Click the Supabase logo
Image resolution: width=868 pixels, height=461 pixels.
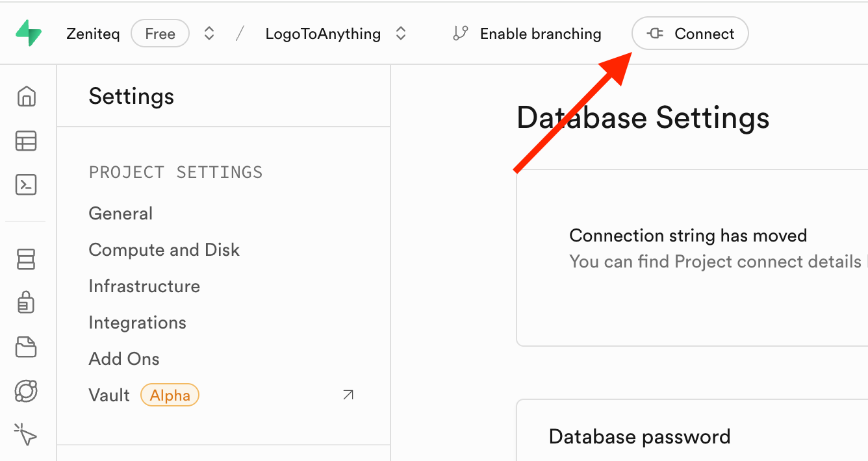(29, 32)
